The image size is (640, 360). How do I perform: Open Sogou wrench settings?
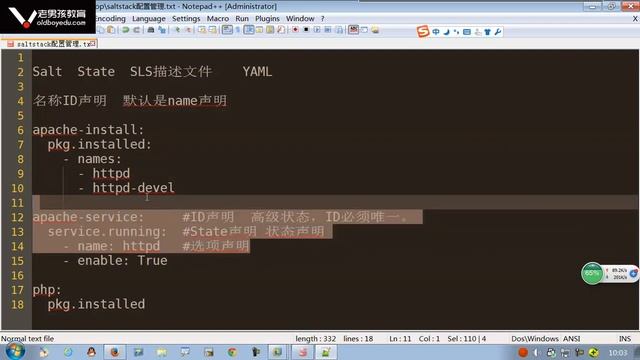(x=498, y=32)
